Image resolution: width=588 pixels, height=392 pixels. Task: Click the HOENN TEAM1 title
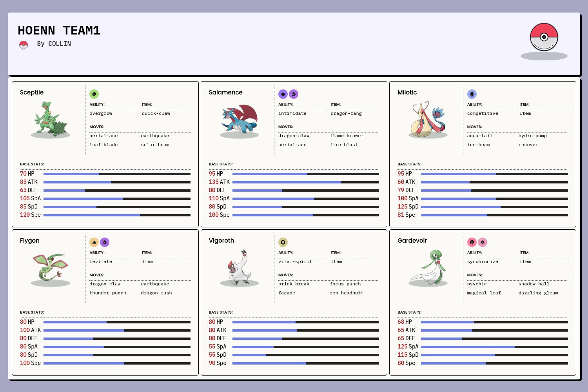[x=59, y=31]
